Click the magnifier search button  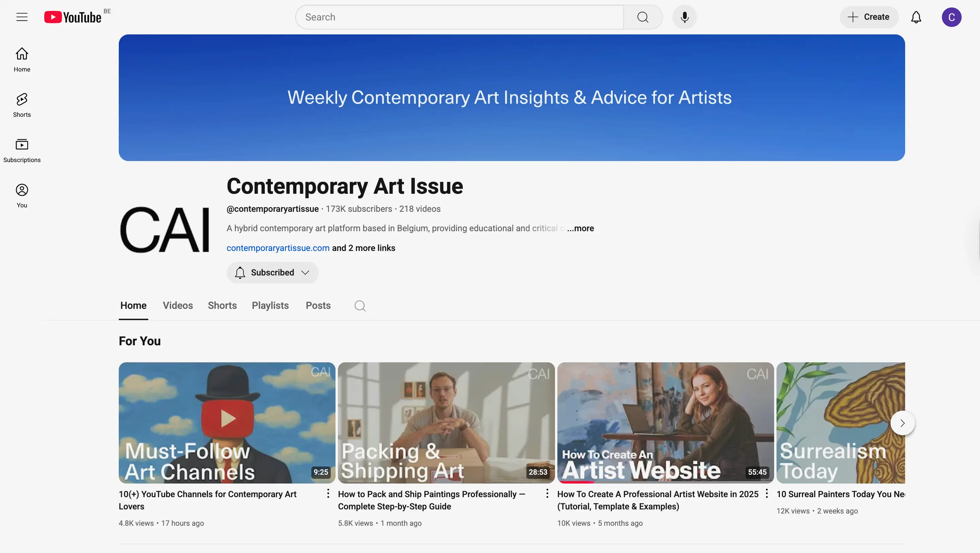coord(642,17)
